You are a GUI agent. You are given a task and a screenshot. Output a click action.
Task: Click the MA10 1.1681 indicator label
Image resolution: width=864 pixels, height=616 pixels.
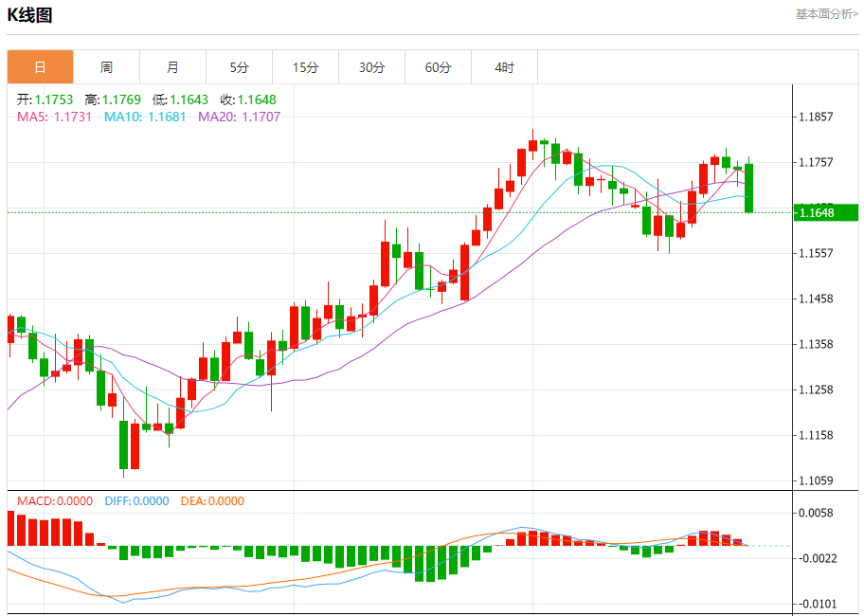[145, 117]
